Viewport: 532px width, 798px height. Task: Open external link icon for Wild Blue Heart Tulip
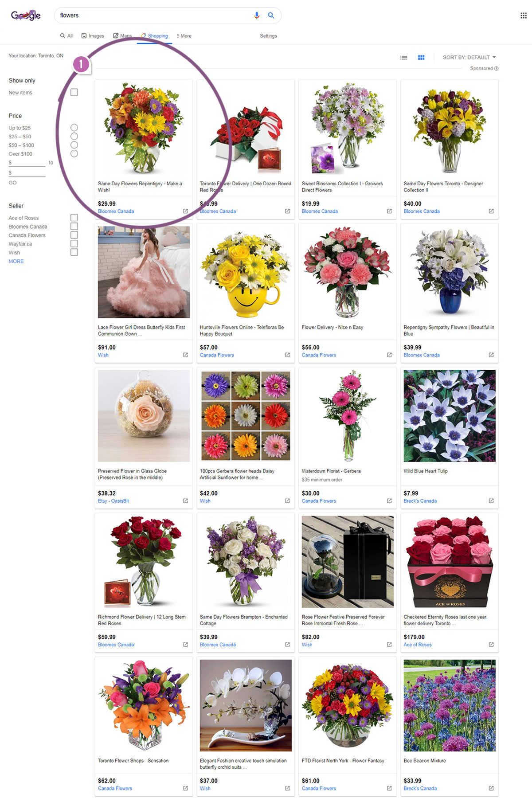pos(491,501)
